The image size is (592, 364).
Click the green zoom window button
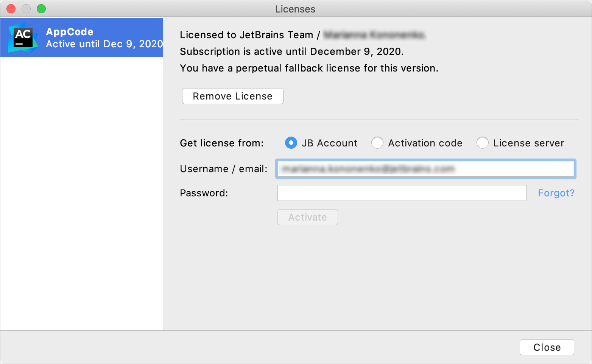point(41,9)
